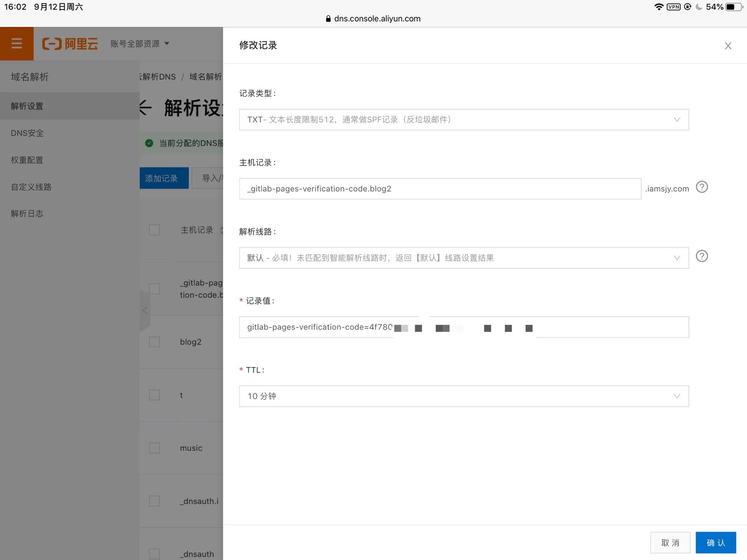Check the music record checkbox
The width and height of the screenshot is (747, 560).
(x=154, y=448)
